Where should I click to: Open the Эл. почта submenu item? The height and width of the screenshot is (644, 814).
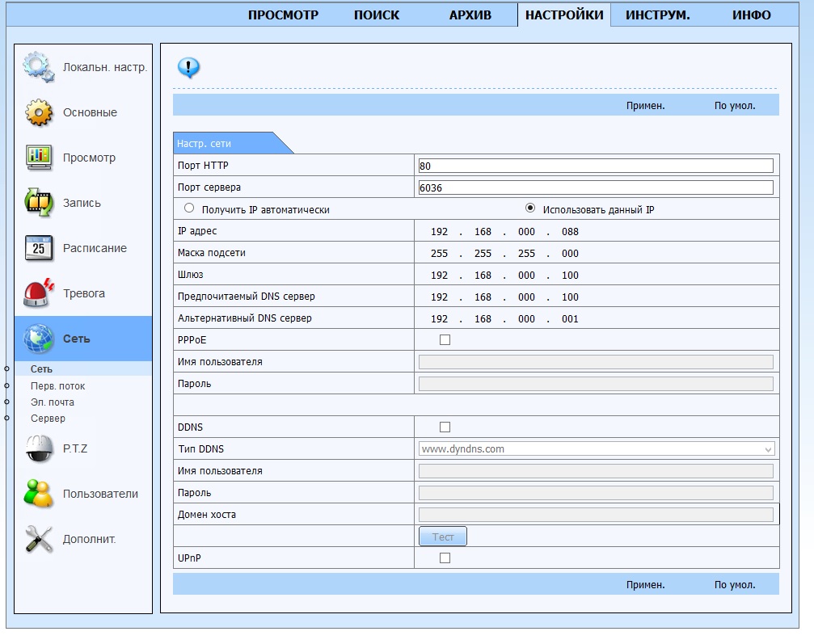pyautogui.click(x=53, y=402)
